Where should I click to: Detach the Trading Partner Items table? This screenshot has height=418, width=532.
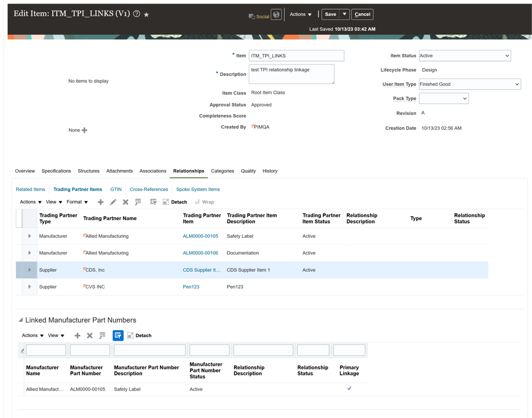point(175,202)
